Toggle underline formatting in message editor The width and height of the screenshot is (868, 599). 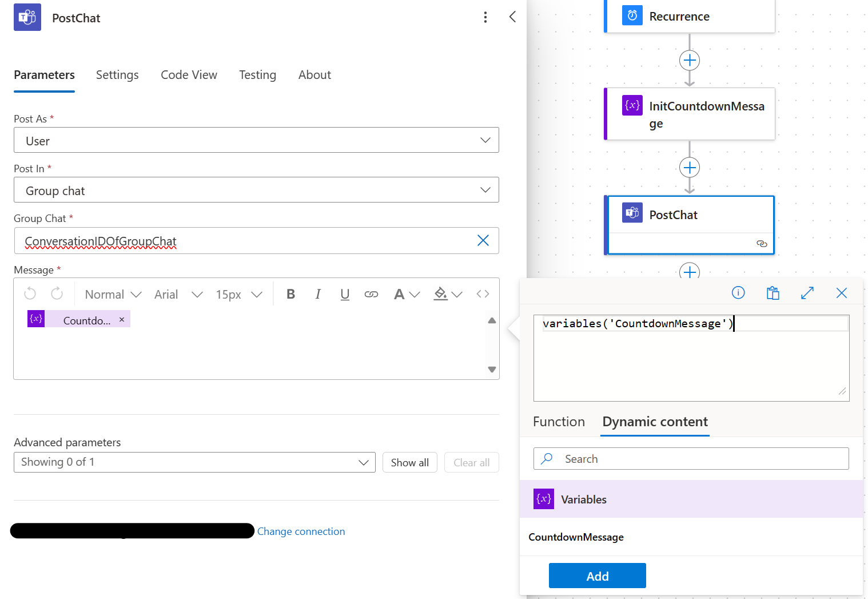coord(345,294)
